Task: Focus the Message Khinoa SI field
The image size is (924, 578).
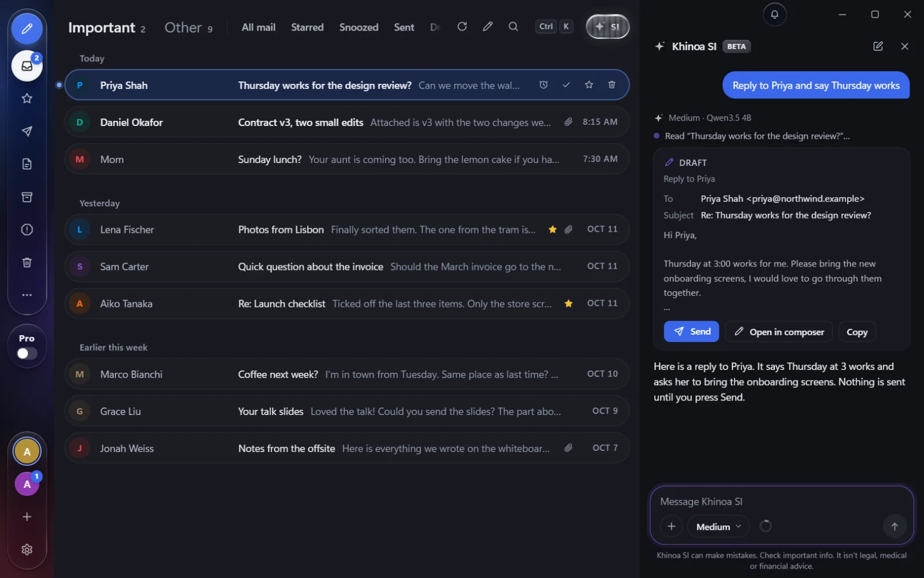Action: 781,502
